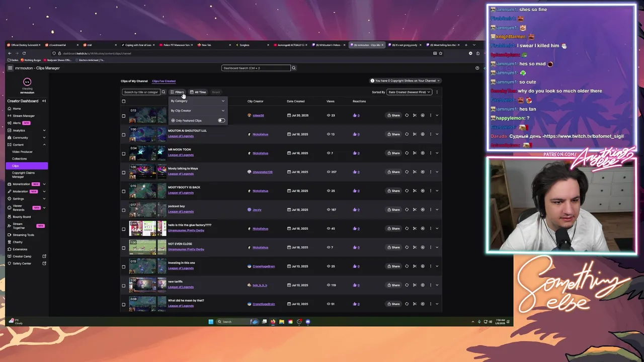Go back with browser back arrow
The height and width of the screenshot is (362, 644).
[9, 53]
